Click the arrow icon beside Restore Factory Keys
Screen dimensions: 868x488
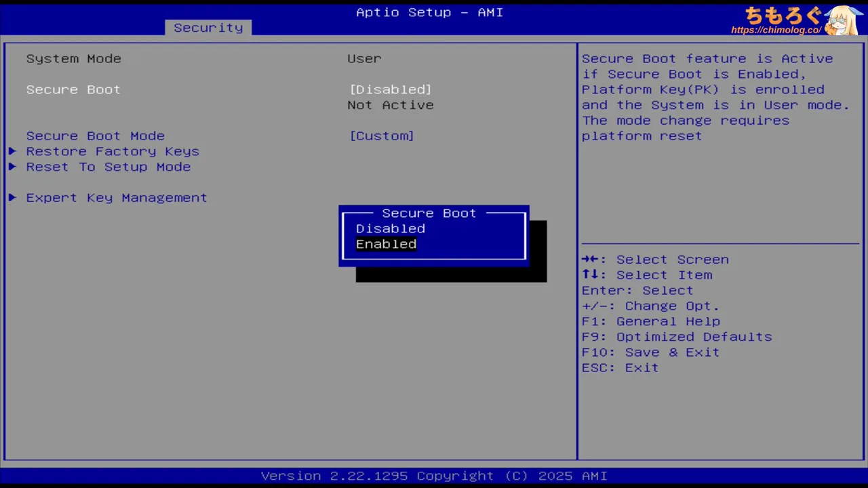pyautogui.click(x=12, y=151)
